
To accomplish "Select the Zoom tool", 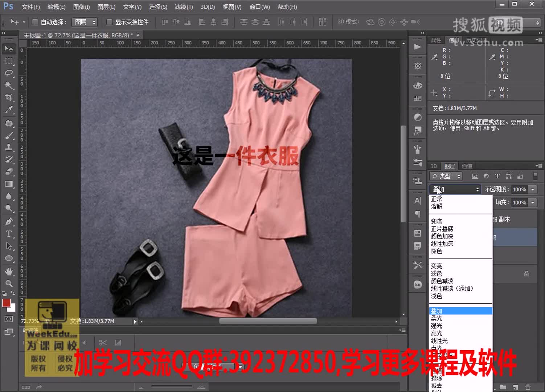I will click(x=9, y=283).
